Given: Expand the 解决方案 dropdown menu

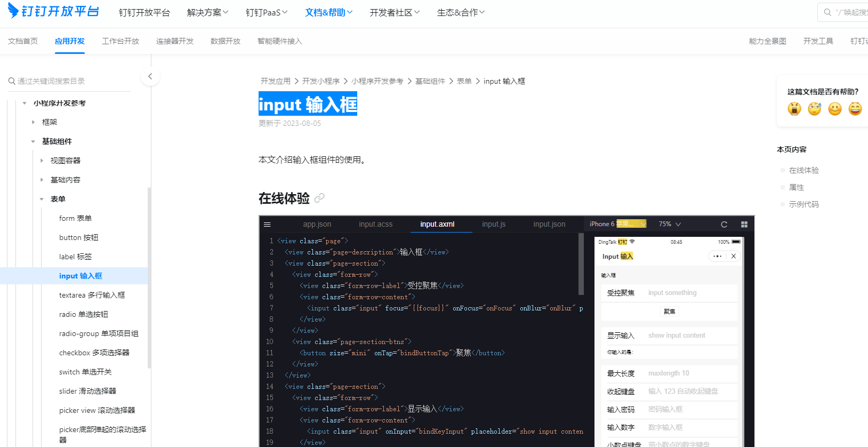Looking at the screenshot, I should (x=208, y=12).
